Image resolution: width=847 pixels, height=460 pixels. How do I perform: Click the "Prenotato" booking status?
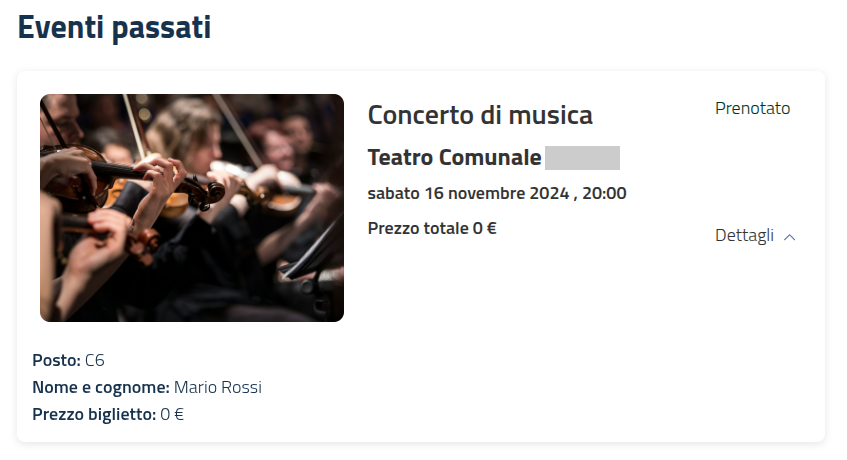752,108
